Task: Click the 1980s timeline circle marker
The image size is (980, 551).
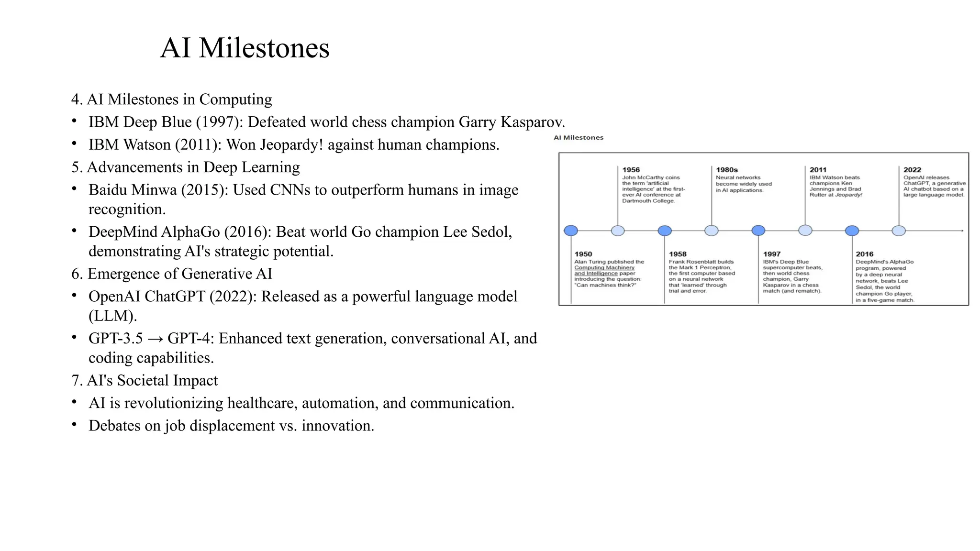Action: pyautogui.click(x=712, y=231)
